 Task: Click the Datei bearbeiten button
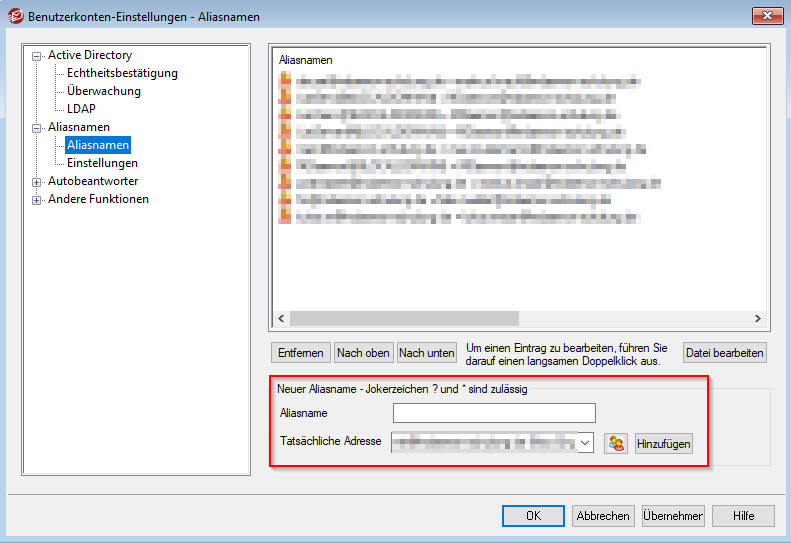724,352
